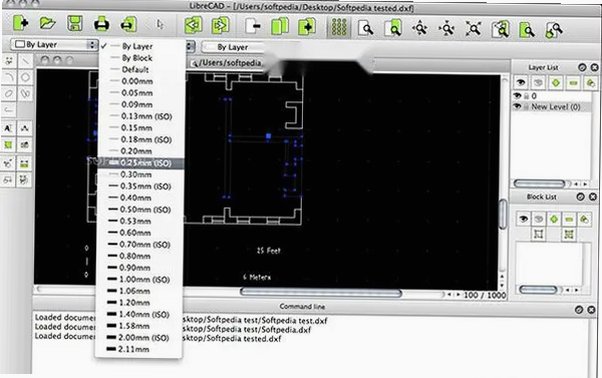Click the drawing area vertical scrollbar handle
Image resolution: width=602 pixels, height=378 pixels.
pyautogui.click(x=503, y=214)
